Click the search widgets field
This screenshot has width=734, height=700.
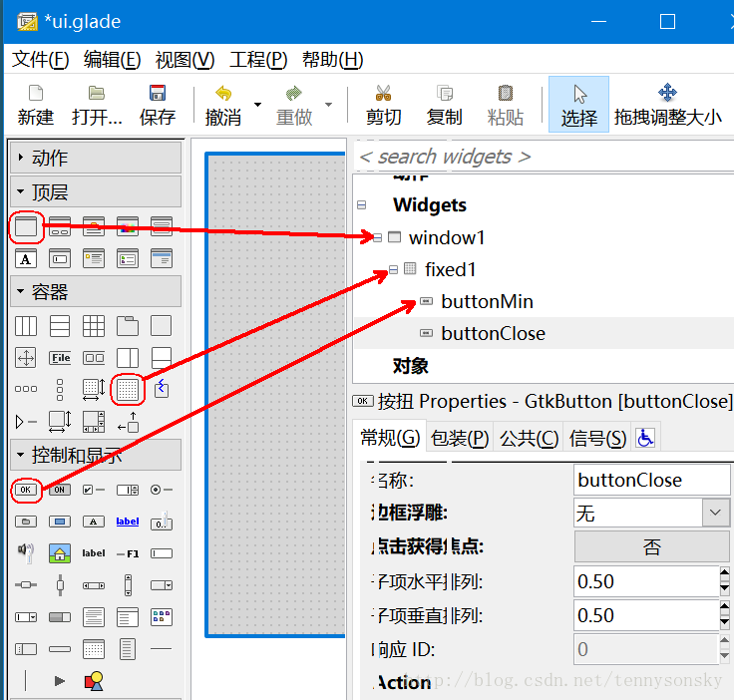(543, 157)
